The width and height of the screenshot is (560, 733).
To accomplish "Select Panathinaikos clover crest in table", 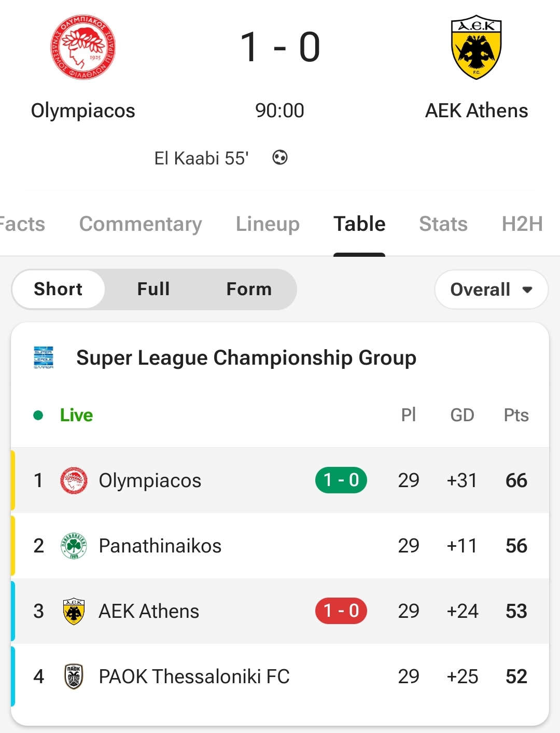I will tap(74, 546).
